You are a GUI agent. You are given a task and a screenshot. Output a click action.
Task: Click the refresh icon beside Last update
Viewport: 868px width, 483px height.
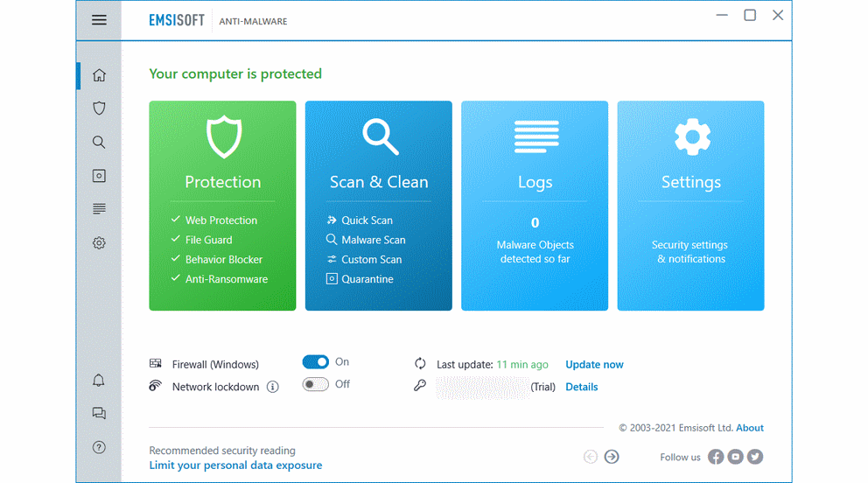tap(420, 364)
